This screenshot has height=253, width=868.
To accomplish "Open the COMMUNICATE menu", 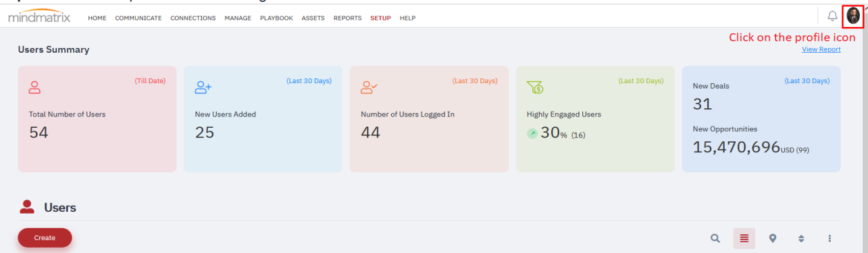I will click(x=138, y=18).
